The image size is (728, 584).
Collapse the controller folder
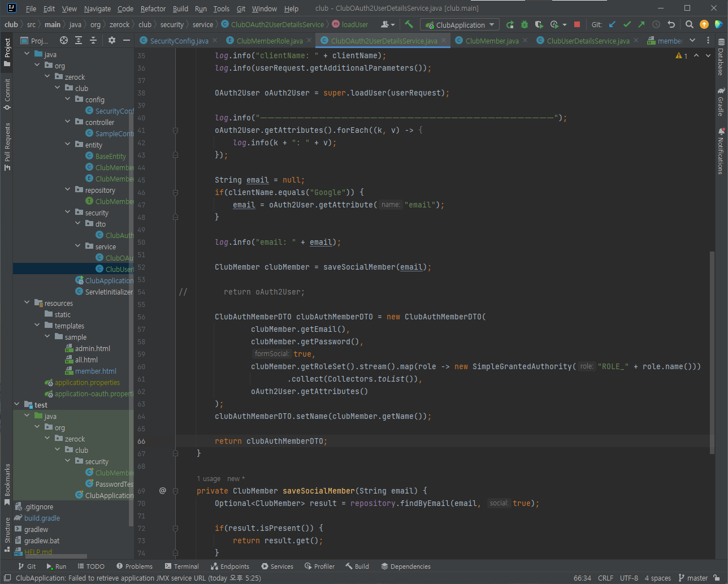point(68,122)
